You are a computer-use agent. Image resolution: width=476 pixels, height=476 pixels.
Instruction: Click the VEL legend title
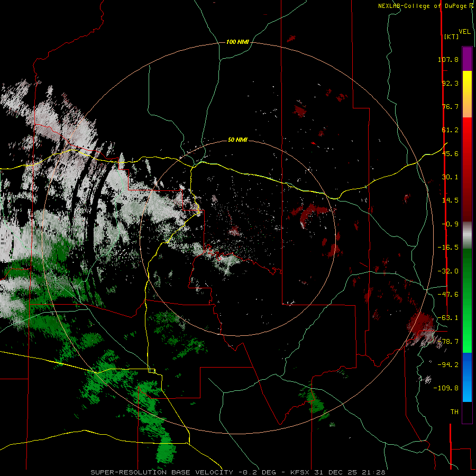465,32
